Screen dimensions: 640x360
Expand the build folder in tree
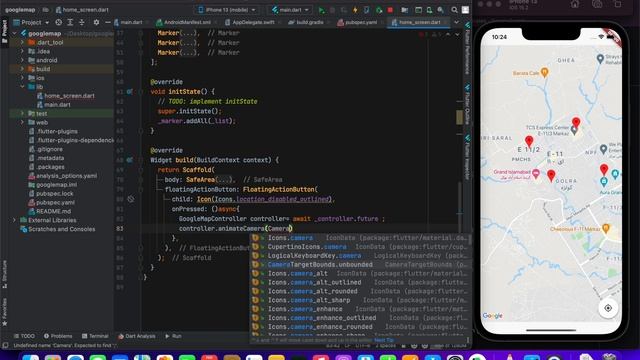pos(22,69)
